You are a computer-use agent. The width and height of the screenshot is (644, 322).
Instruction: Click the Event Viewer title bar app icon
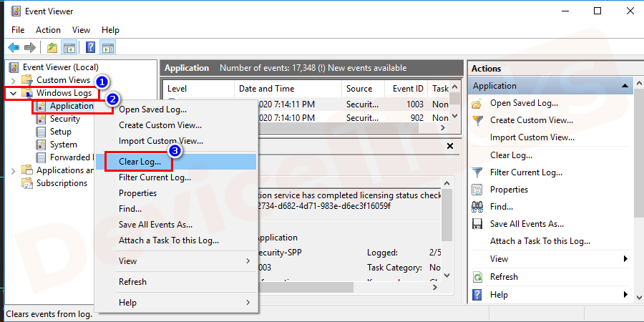[x=14, y=11]
